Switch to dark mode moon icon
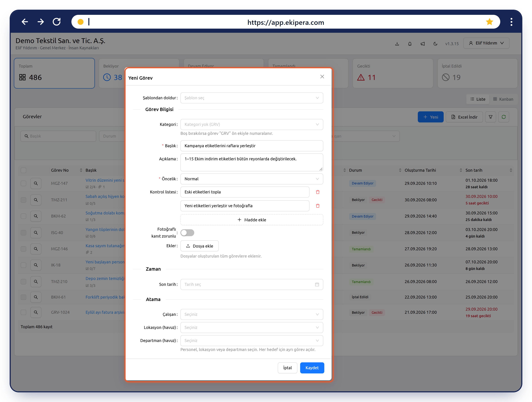This screenshot has width=532, height=402. click(x=435, y=44)
